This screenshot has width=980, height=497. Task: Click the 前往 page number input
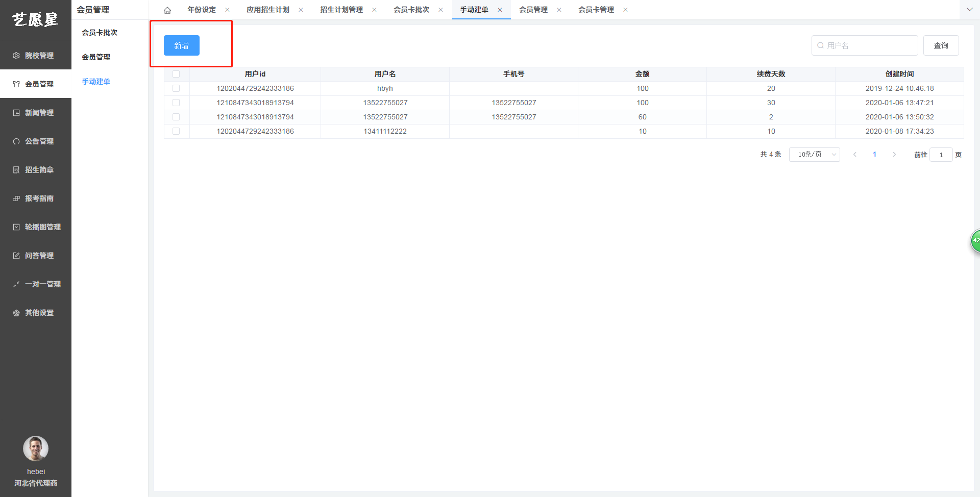point(941,155)
